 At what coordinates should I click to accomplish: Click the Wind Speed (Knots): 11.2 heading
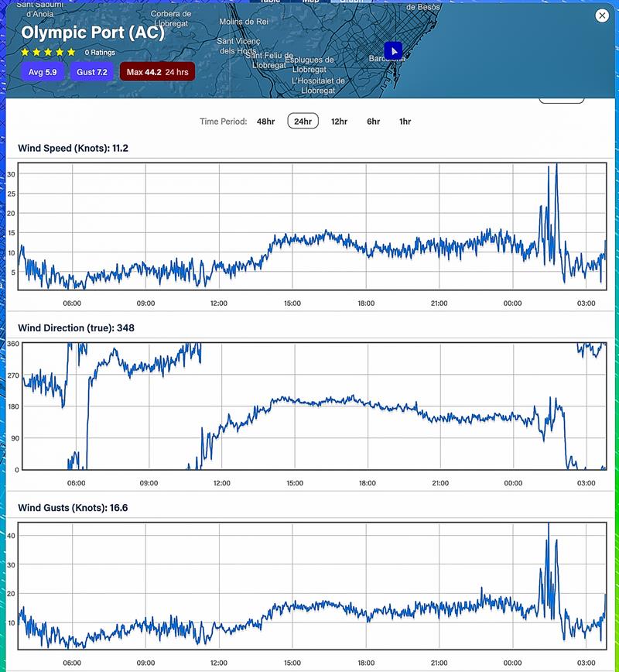coord(74,149)
